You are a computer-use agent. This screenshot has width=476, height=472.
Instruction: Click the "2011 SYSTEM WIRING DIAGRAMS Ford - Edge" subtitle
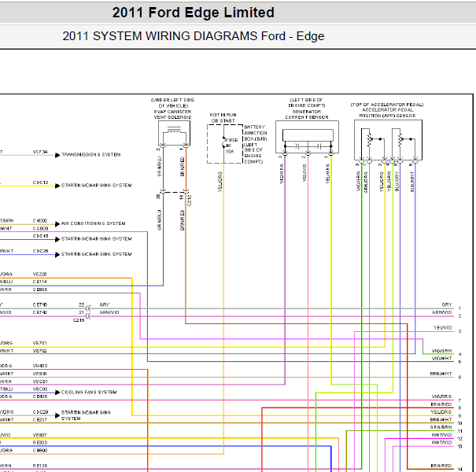click(194, 36)
